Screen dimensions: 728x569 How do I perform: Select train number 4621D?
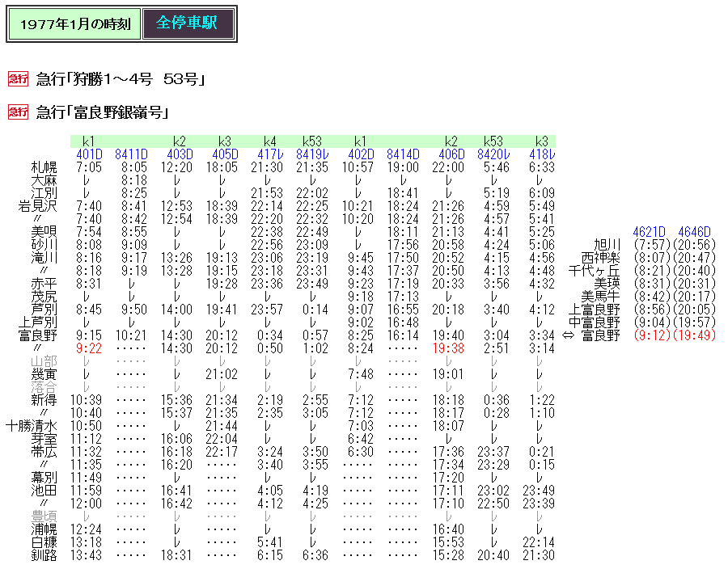point(649,232)
